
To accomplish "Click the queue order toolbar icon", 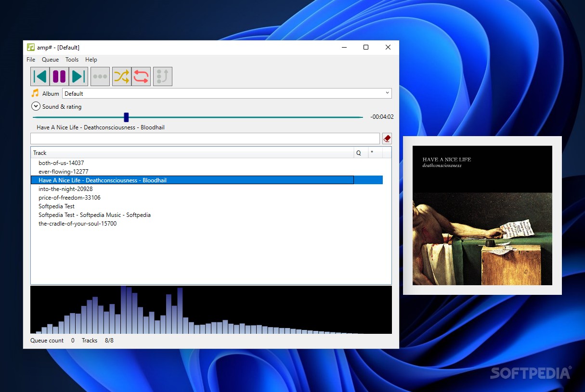I will click(163, 76).
